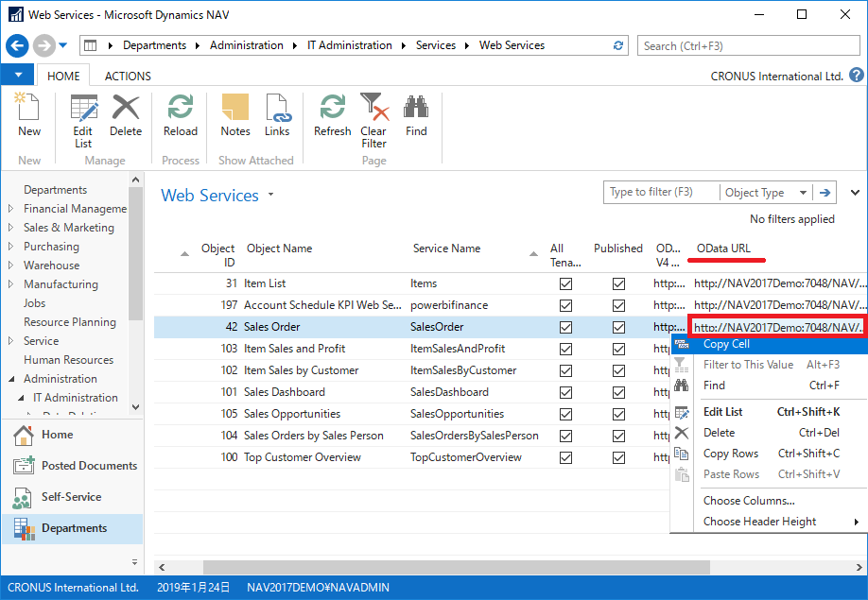Open Links from the ribbon

coord(277,114)
